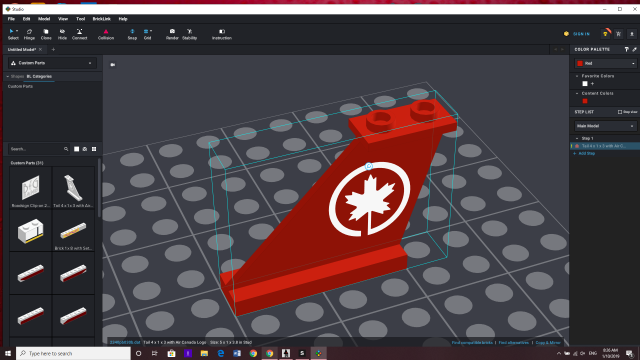
Task: Toggle the Snap option in toolbar
Action: point(132,34)
